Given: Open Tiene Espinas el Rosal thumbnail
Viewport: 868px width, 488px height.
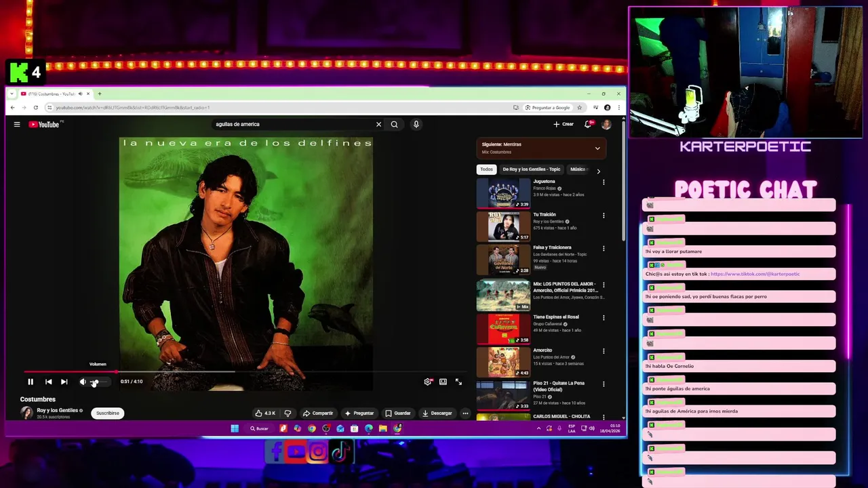Looking at the screenshot, I should 503,328.
